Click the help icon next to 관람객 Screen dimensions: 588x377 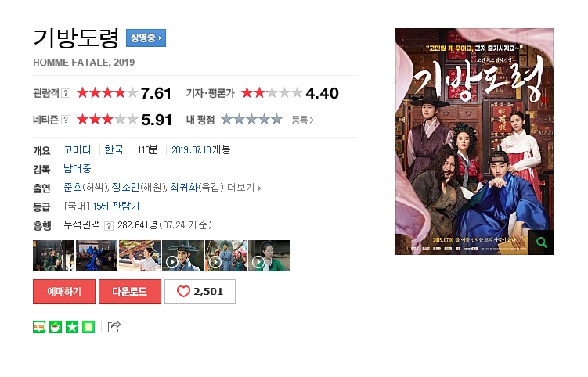(x=66, y=93)
